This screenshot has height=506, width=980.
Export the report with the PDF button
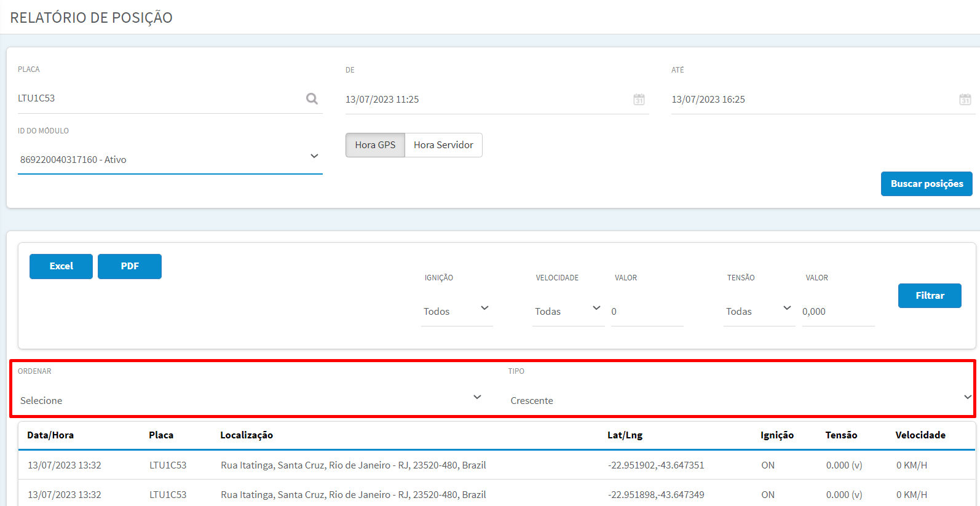click(130, 266)
